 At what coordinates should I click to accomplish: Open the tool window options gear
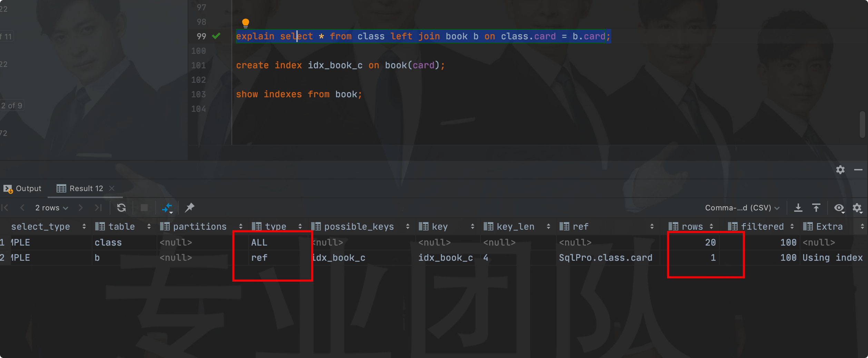tap(840, 170)
